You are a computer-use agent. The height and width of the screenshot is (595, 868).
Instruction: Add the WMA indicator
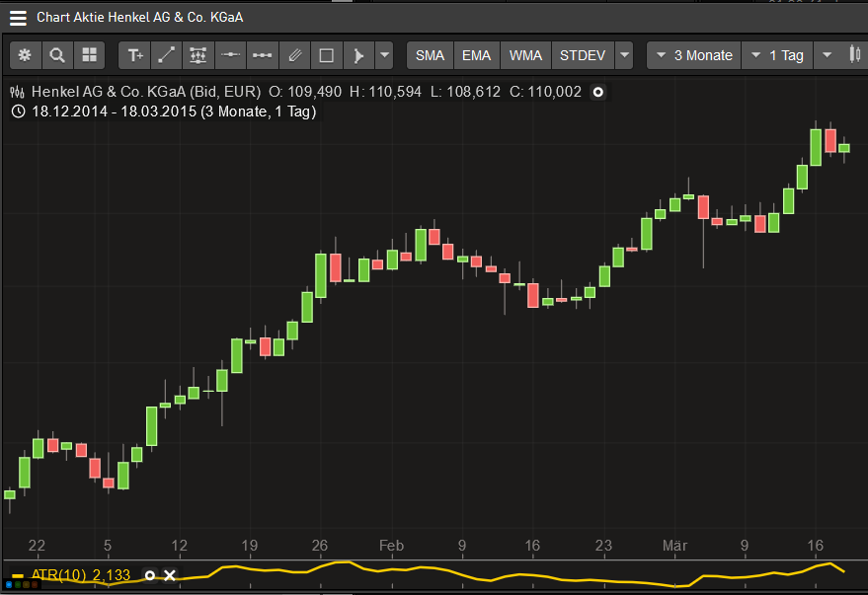coord(525,55)
